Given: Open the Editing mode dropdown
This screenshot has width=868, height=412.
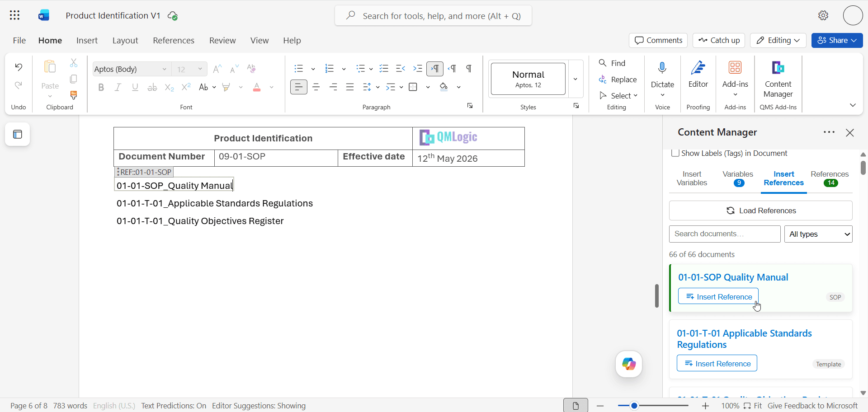Looking at the screenshot, I should pyautogui.click(x=778, y=40).
